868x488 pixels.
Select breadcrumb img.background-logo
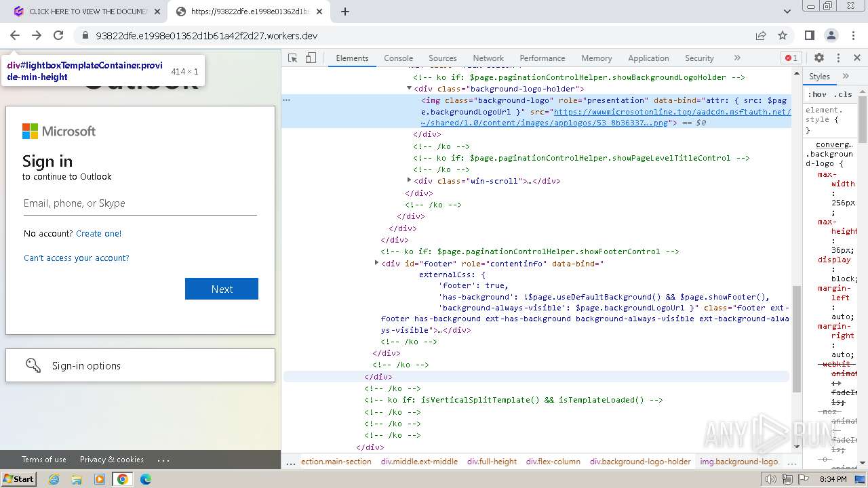[x=738, y=462]
